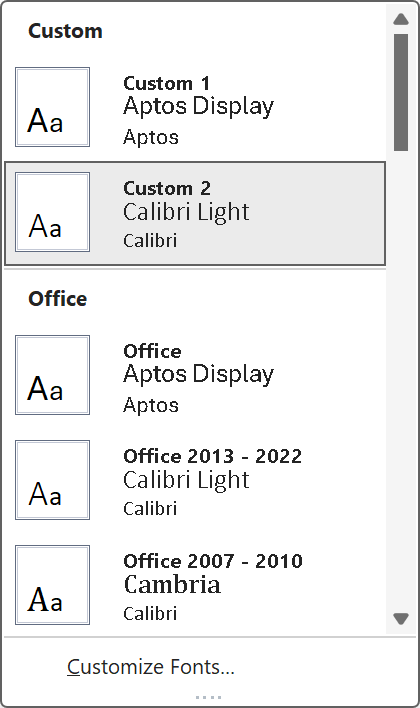
Task: Choose Custom 2 Calibri Light theme
Action: coord(195,213)
